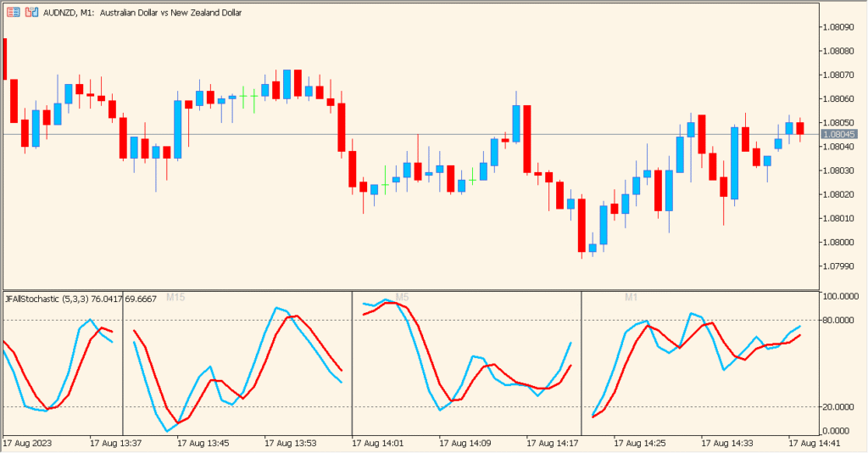This screenshot has width=868, height=453.
Task: Click the 1.08040 price axis label
Action: pos(838,146)
